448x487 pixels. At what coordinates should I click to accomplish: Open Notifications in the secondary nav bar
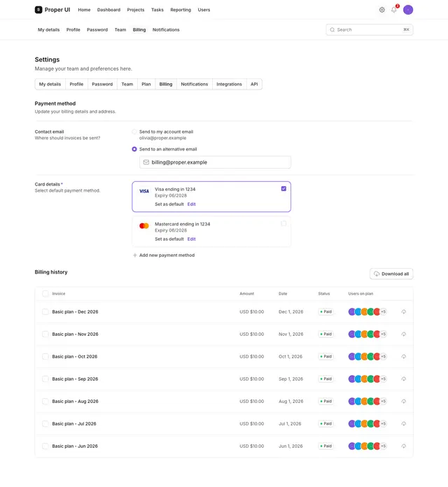tap(166, 30)
